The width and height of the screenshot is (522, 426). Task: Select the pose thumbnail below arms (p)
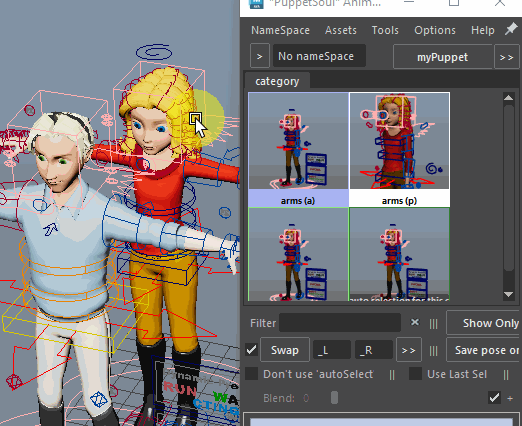coord(399,254)
